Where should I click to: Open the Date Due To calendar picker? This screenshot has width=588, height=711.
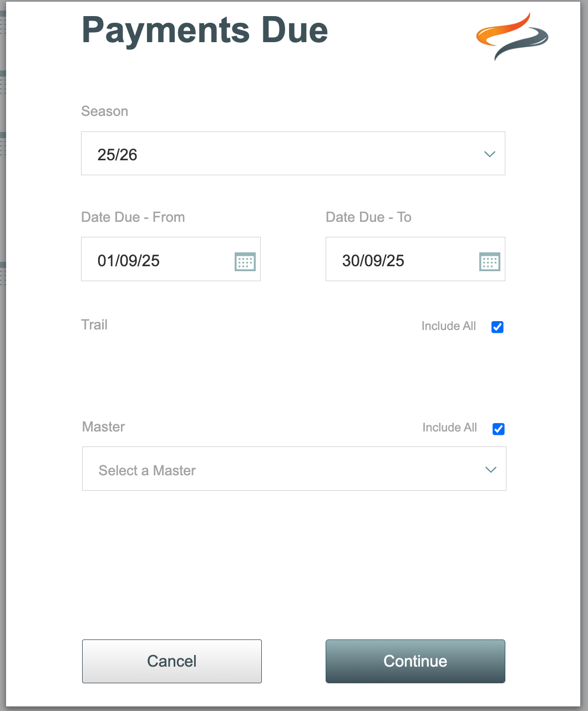tap(489, 261)
